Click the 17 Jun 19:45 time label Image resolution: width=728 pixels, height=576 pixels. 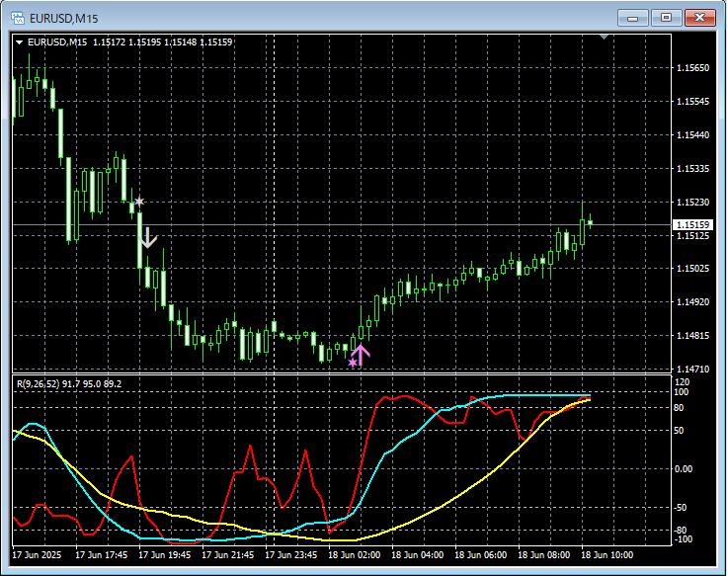tap(164, 555)
